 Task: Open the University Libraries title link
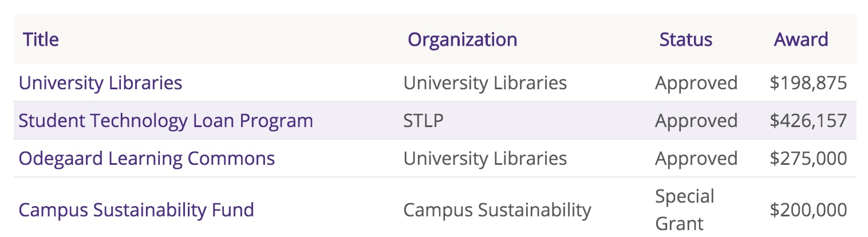point(100,83)
